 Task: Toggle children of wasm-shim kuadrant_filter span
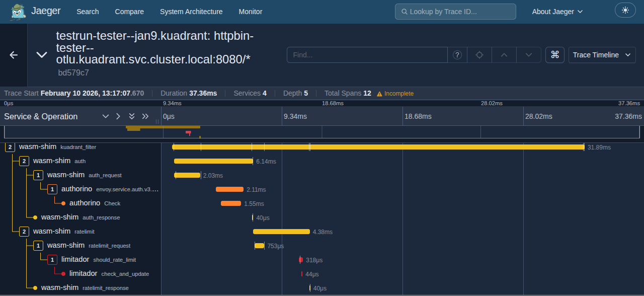pos(10,147)
